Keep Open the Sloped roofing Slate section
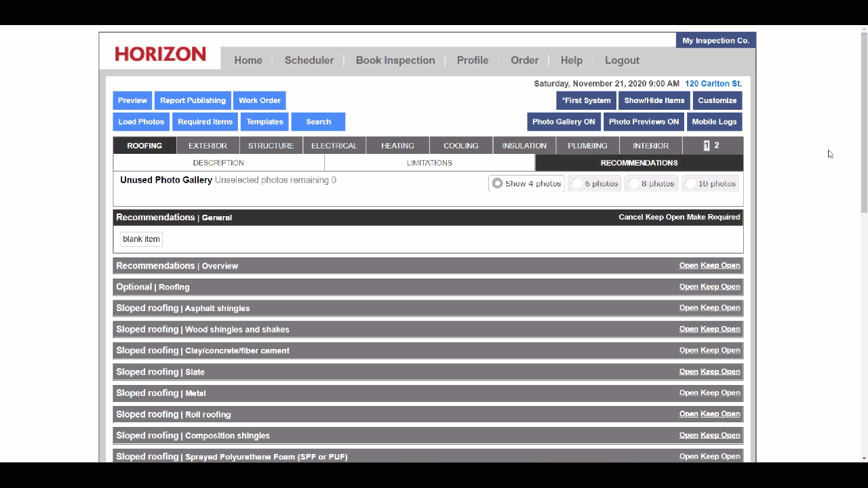 719,371
